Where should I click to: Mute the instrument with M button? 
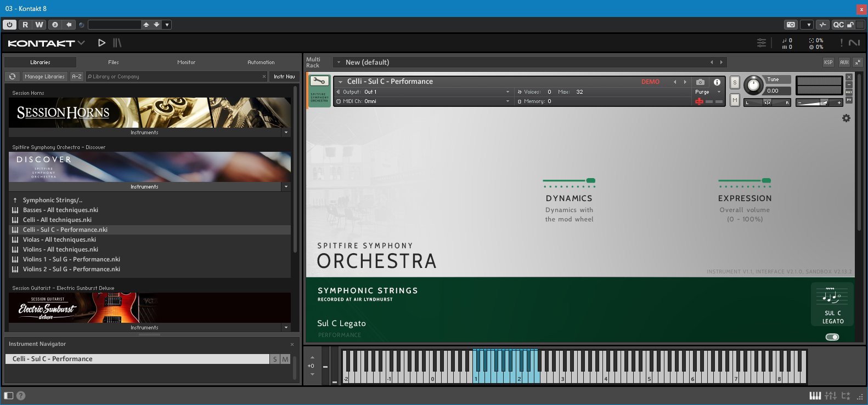[735, 100]
